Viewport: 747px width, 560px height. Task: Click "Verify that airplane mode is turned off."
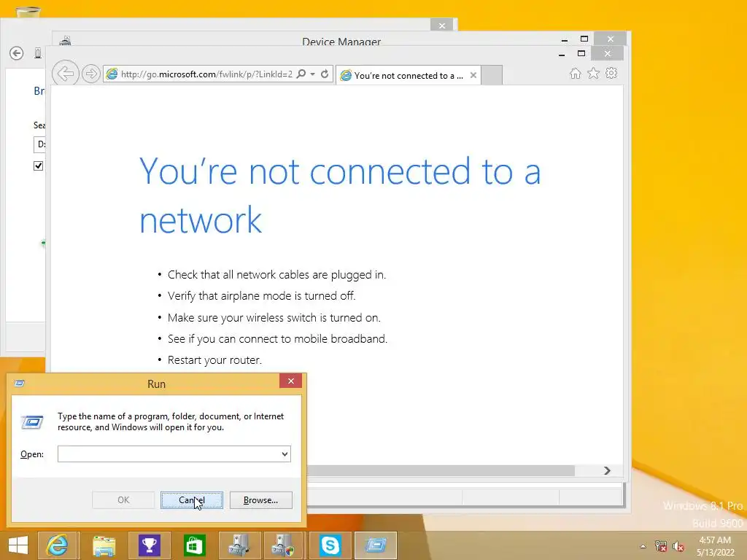pyautogui.click(x=262, y=296)
